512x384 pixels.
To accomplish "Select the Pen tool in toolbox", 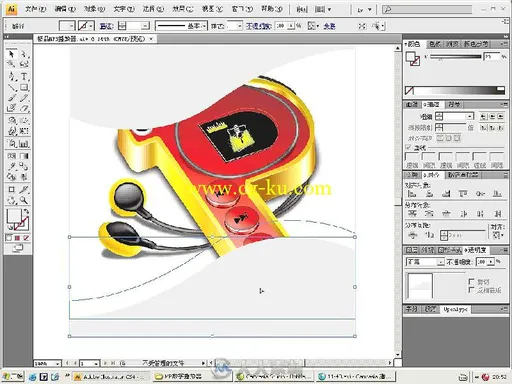I will [x=12, y=76].
